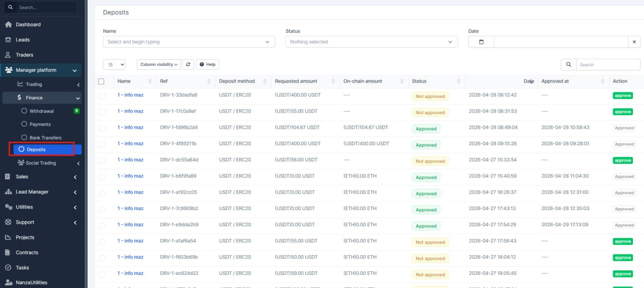Tick checkbox for row DRV-1-dc55a64d

click(102, 160)
